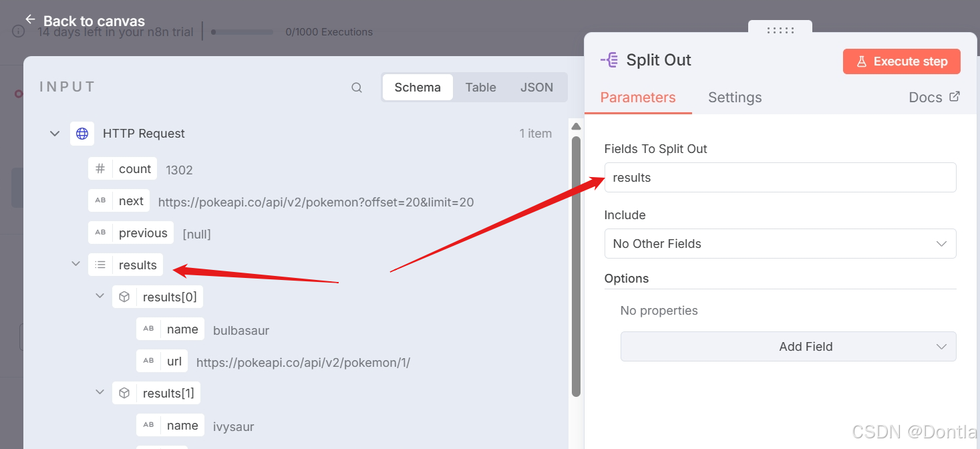This screenshot has height=449, width=980.
Task: Collapse the HTTP Request node tree
Action: (x=55, y=134)
